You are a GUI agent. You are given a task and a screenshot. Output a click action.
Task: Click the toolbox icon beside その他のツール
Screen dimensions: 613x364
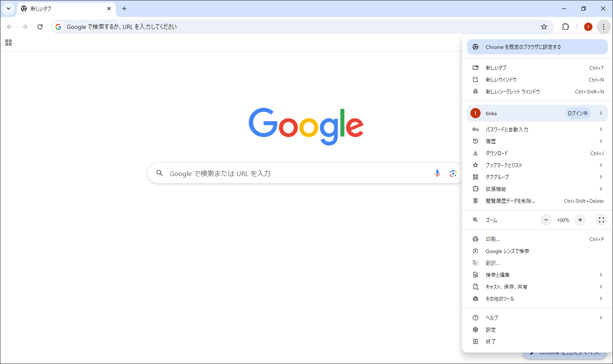point(476,299)
